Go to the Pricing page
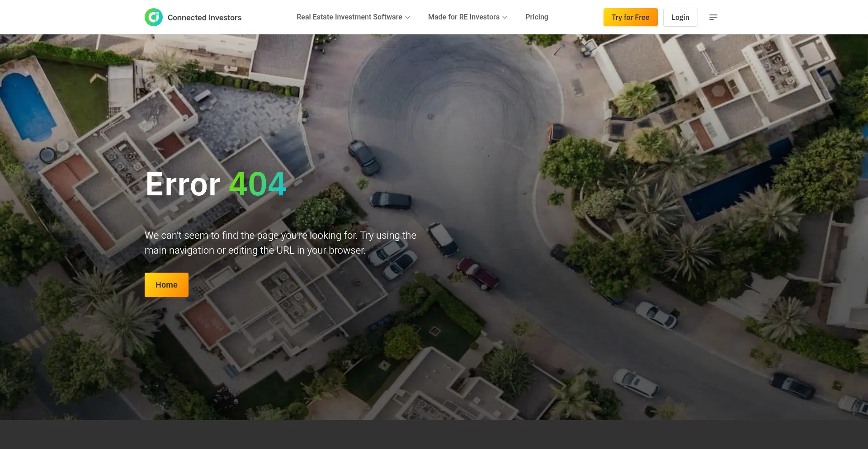Viewport: 868px width, 449px height. (537, 17)
